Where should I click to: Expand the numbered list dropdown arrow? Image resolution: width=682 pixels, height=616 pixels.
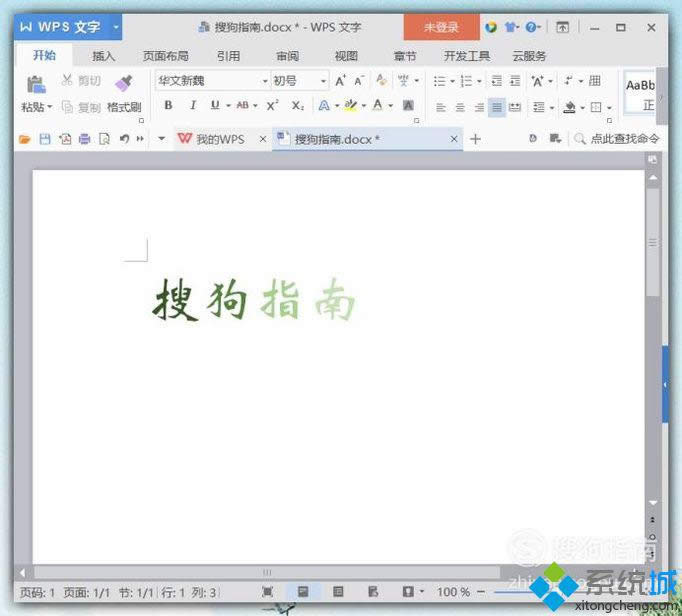point(479,81)
